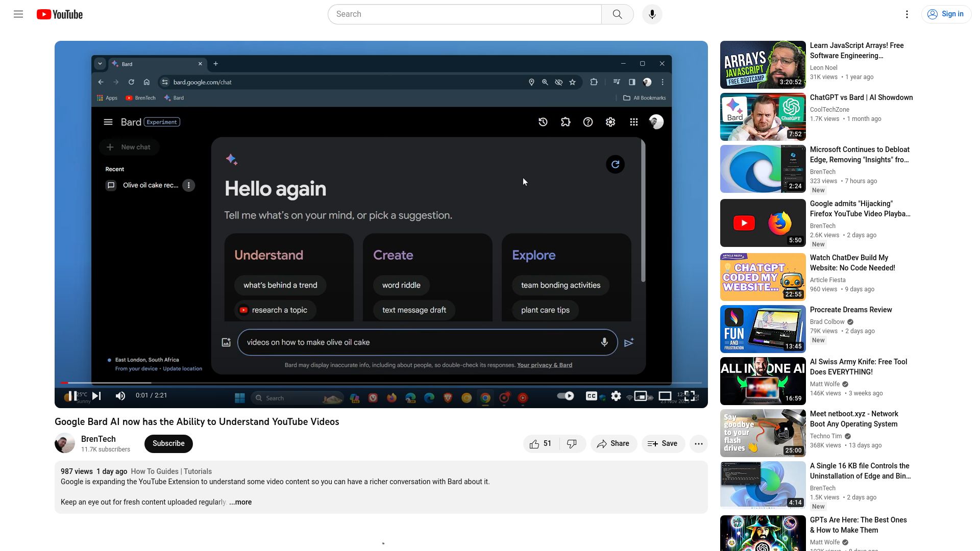Open the BrenTech channel avatar

point(65,443)
